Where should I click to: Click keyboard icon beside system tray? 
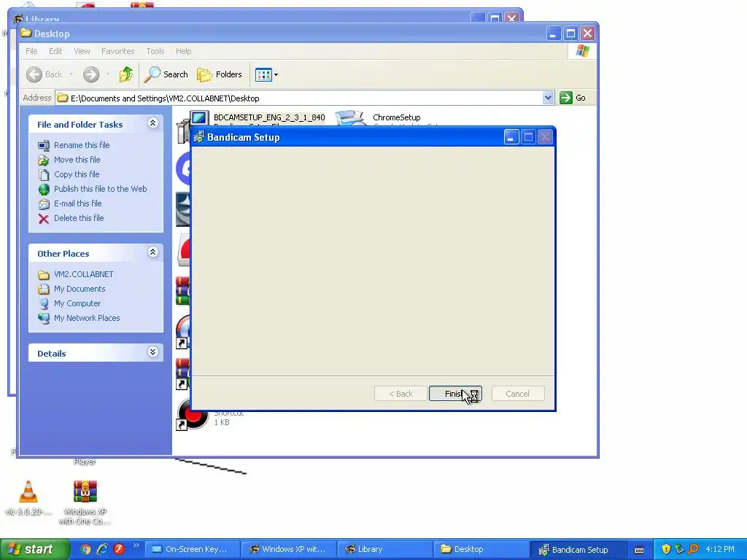coord(639,550)
